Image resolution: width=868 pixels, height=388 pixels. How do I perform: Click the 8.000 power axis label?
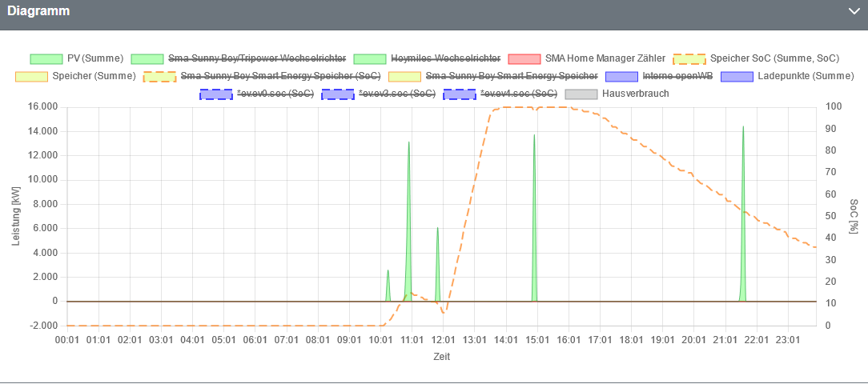click(x=46, y=204)
